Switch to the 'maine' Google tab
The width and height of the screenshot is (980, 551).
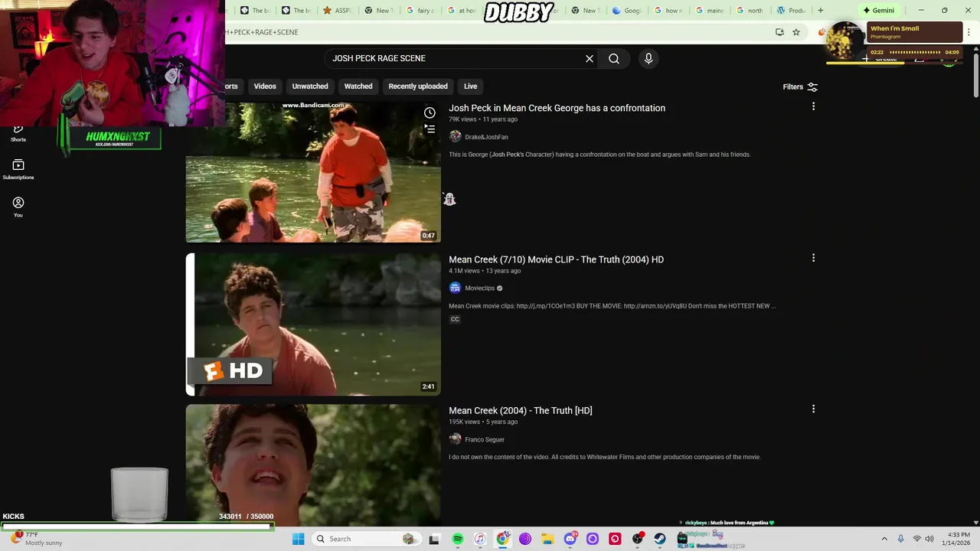click(x=710, y=11)
